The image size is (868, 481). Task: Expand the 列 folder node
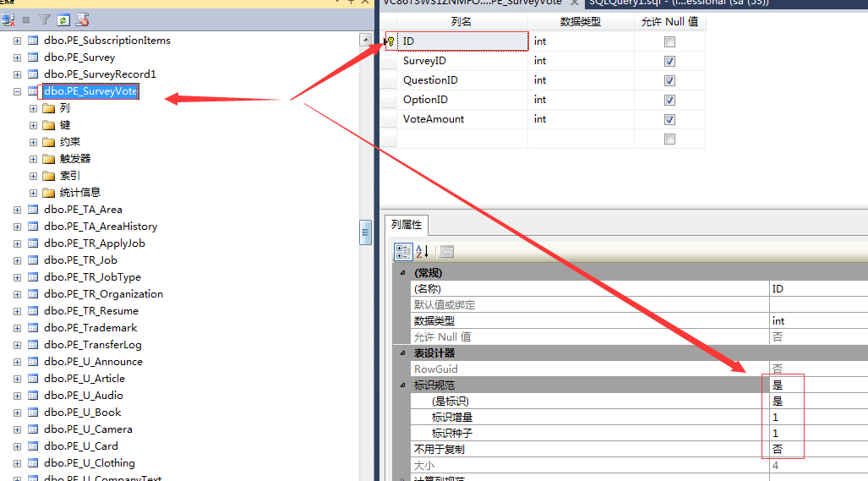34,108
